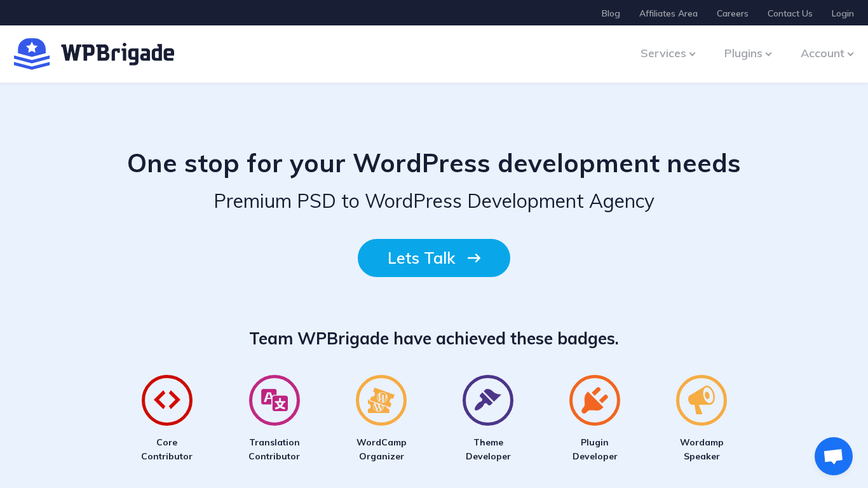Screen dimensions: 868x488
Task: Click the 'One stop for your WordPress development needs' heading
Action: pyautogui.click(x=434, y=163)
